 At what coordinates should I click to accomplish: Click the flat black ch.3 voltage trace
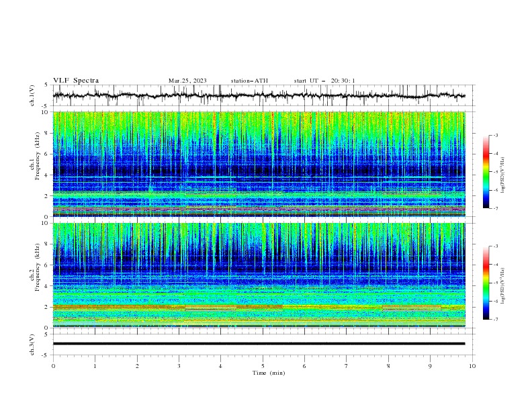click(259, 344)
